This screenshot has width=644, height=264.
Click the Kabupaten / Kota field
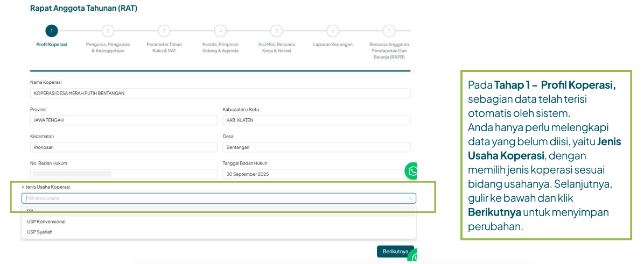pos(316,120)
